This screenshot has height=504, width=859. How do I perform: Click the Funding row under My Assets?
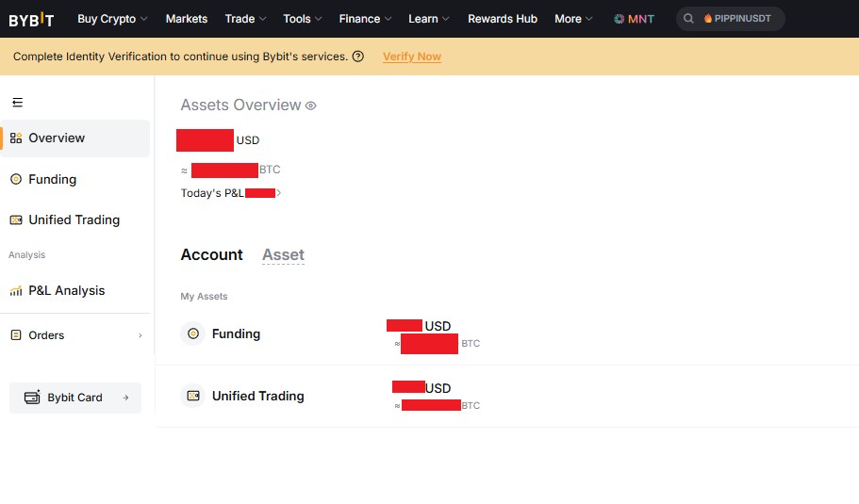(x=506, y=333)
